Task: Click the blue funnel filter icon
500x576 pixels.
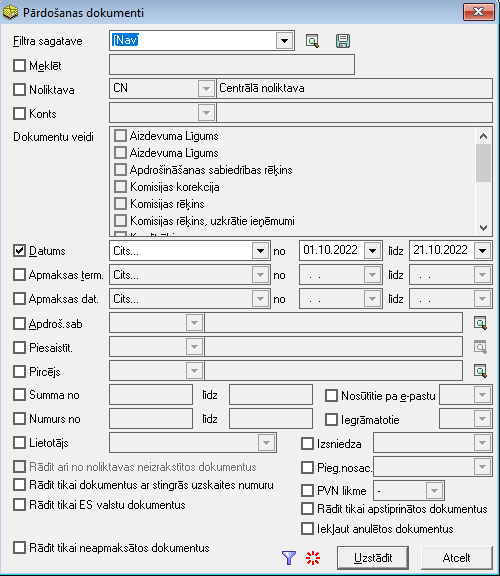Action: coord(289,558)
